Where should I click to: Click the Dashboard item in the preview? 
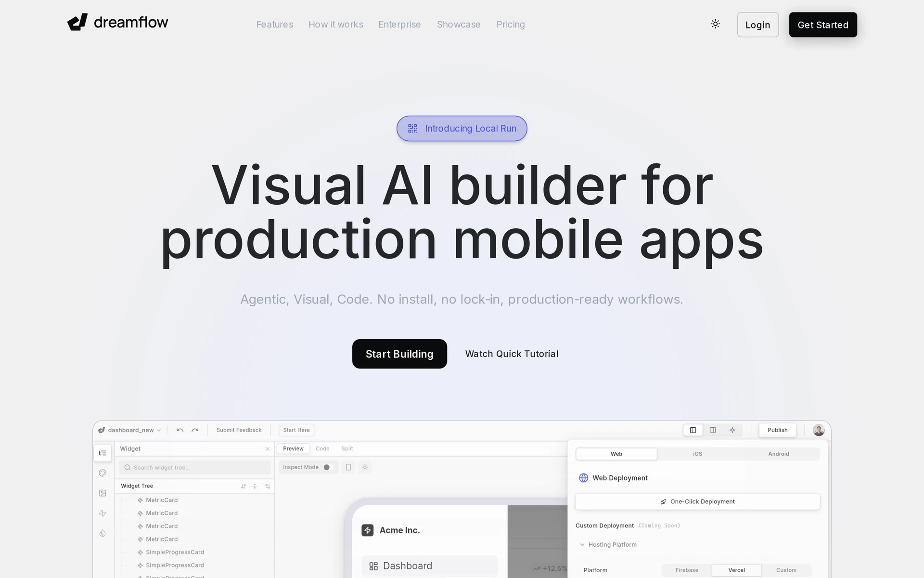[x=429, y=566]
